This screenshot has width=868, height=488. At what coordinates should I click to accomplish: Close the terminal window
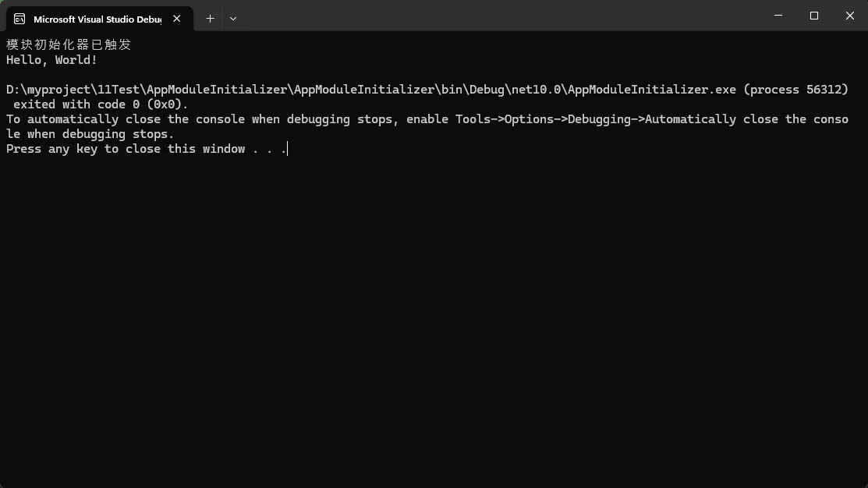[x=850, y=16]
